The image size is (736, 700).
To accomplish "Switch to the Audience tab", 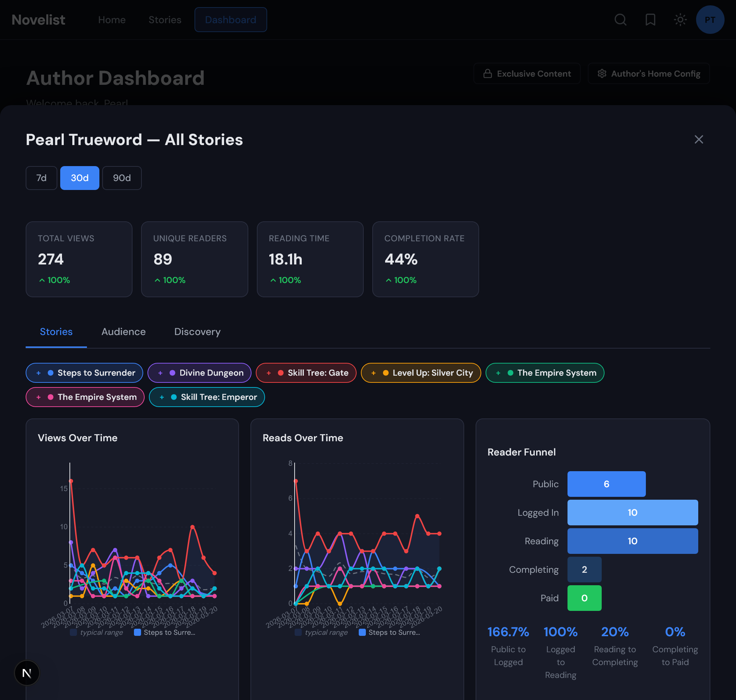I will 123,332.
